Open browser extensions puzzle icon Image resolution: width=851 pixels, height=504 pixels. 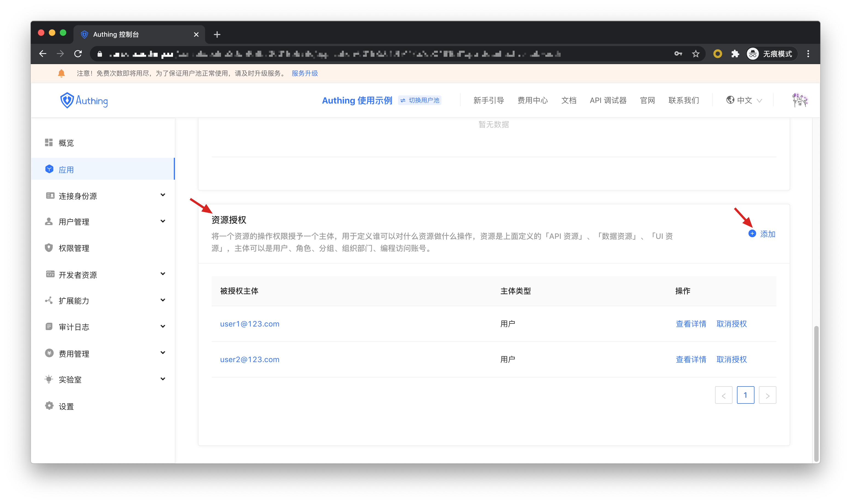click(x=735, y=54)
